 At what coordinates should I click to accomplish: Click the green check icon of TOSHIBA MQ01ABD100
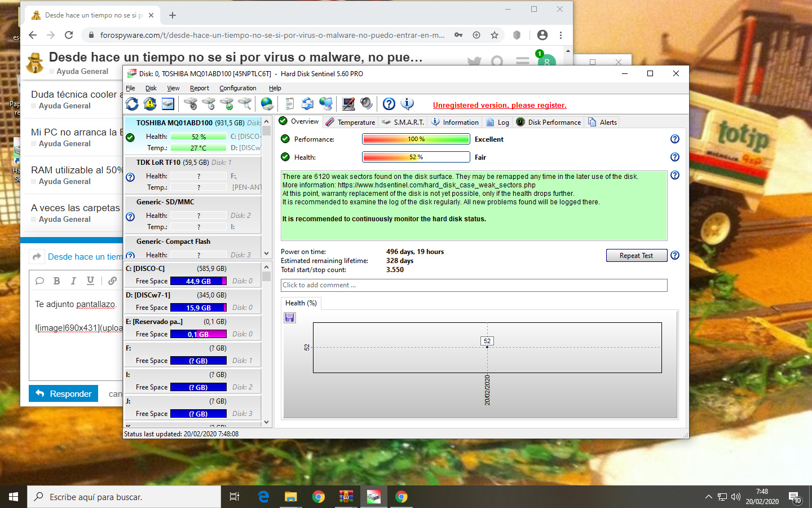(130, 138)
